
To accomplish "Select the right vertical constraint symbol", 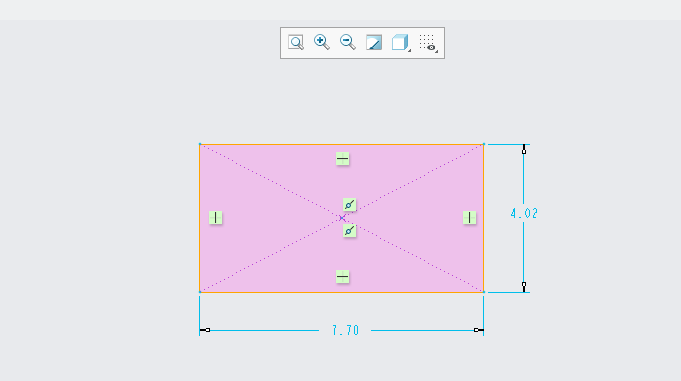I will click(x=469, y=218).
